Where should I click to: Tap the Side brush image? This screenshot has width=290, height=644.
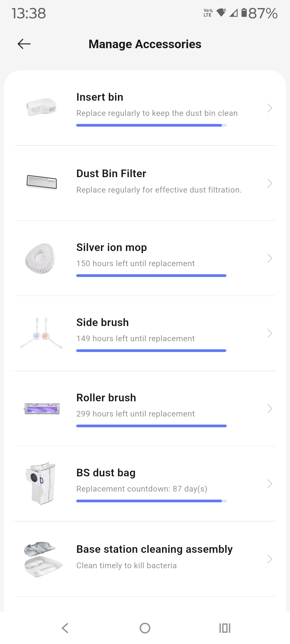[x=41, y=333]
